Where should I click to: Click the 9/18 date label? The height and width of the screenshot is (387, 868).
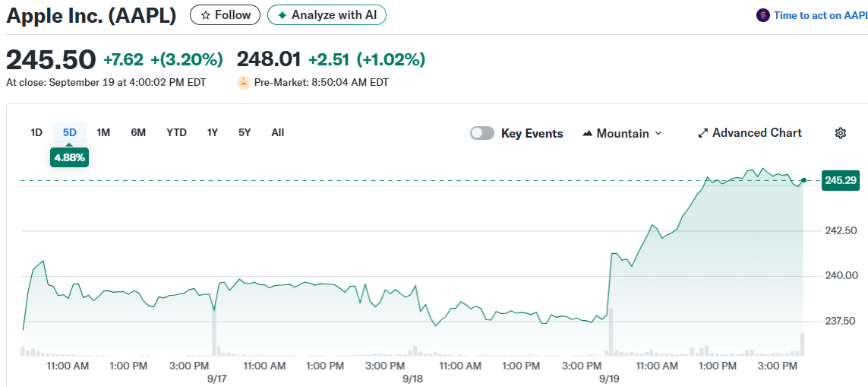[412, 379]
